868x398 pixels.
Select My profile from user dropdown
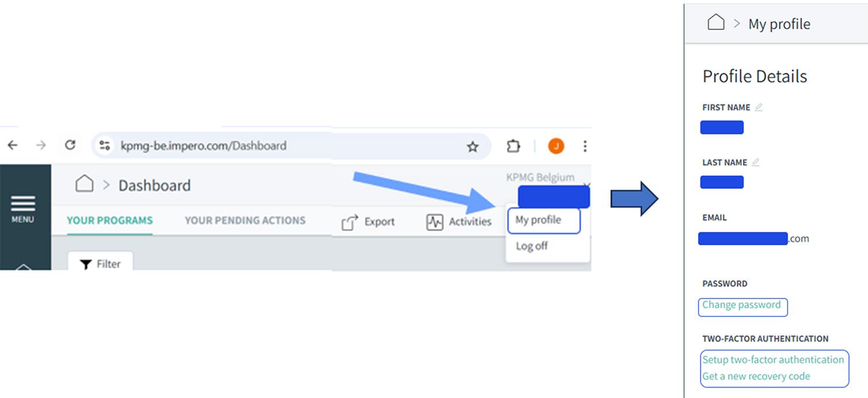(x=544, y=220)
